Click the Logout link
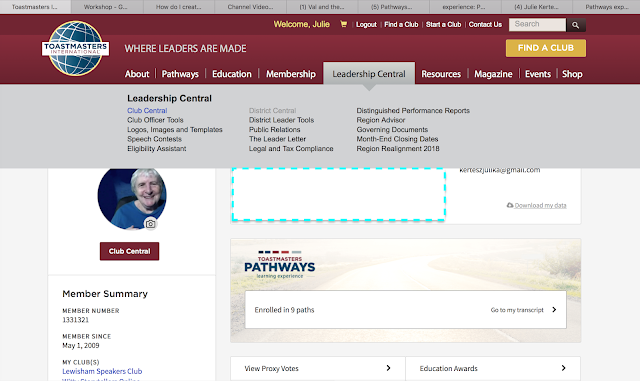The height and width of the screenshot is (381, 640). pos(366,25)
